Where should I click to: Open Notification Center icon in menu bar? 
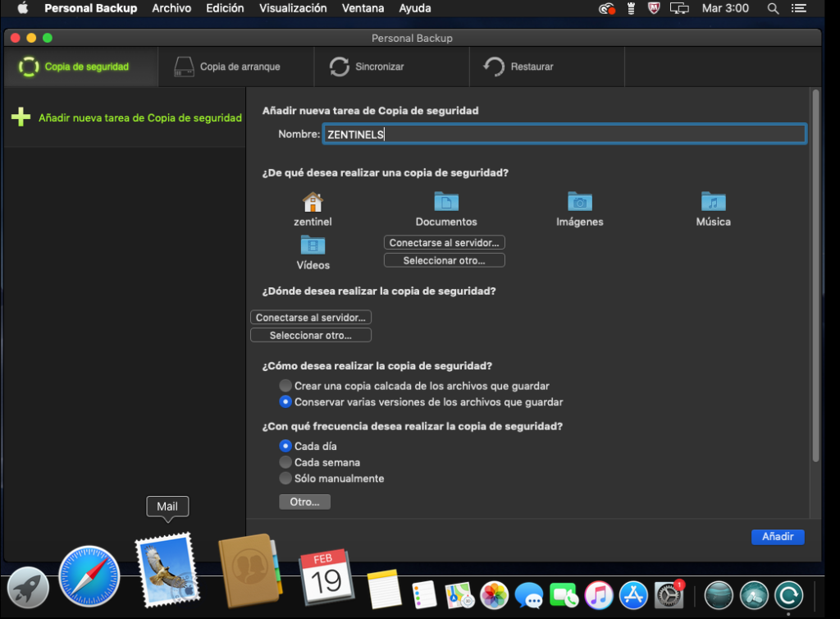[799, 8]
